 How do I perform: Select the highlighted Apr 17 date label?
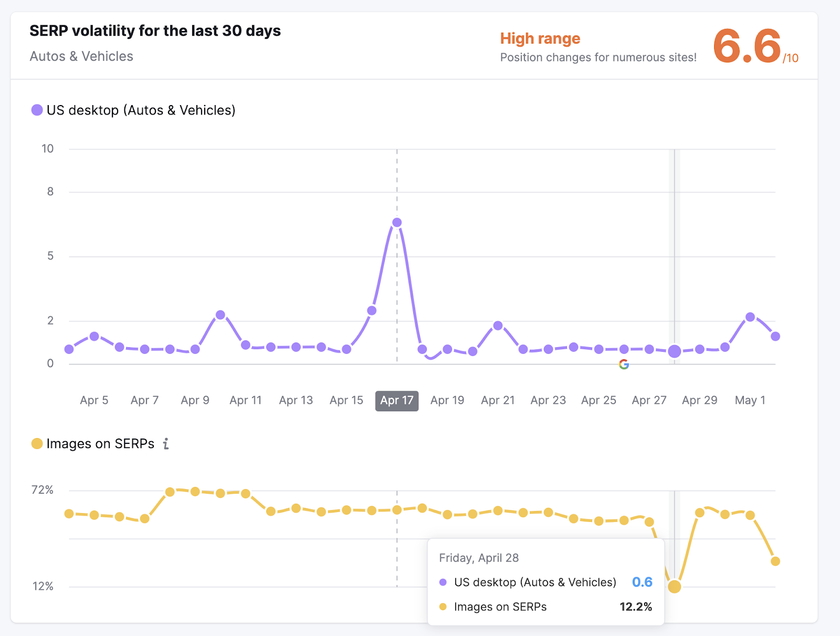[397, 401]
